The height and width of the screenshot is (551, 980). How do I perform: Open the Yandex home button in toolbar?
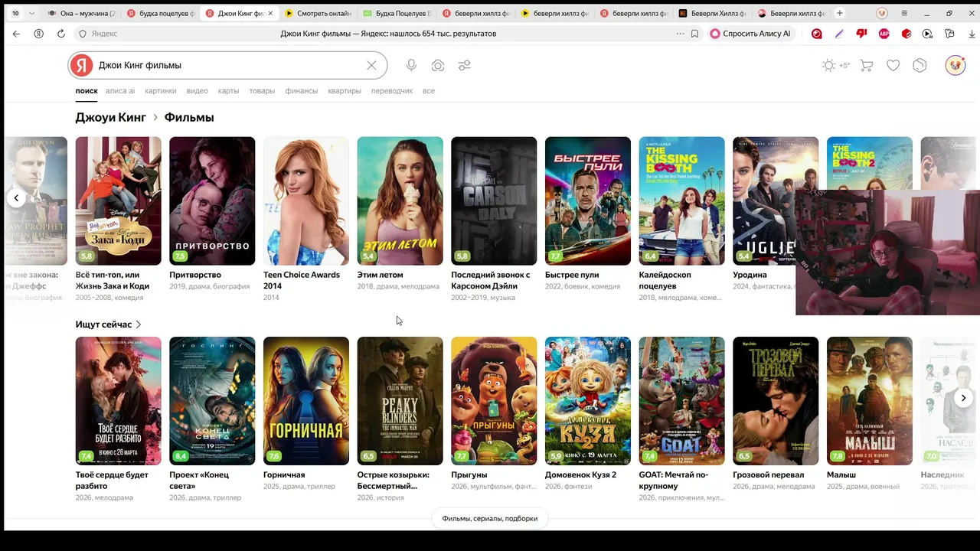click(38, 34)
